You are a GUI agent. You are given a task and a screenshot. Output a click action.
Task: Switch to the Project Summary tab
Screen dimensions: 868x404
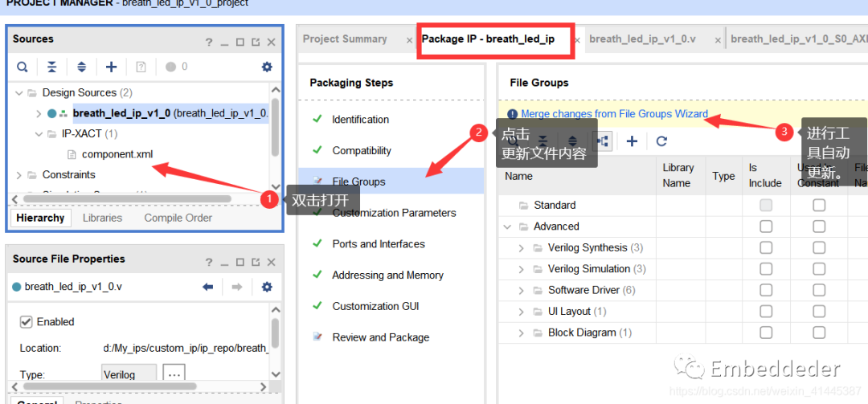345,39
